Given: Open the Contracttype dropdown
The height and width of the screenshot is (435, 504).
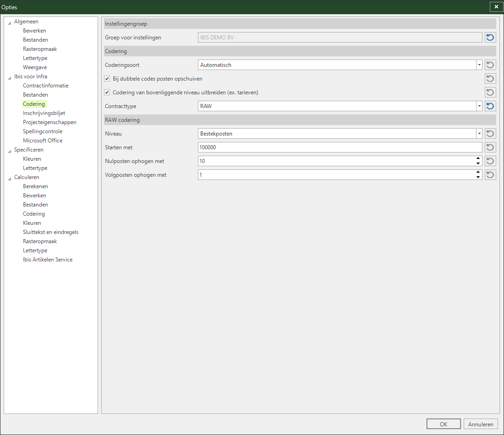Looking at the screenshot, I should click(479, 106).
